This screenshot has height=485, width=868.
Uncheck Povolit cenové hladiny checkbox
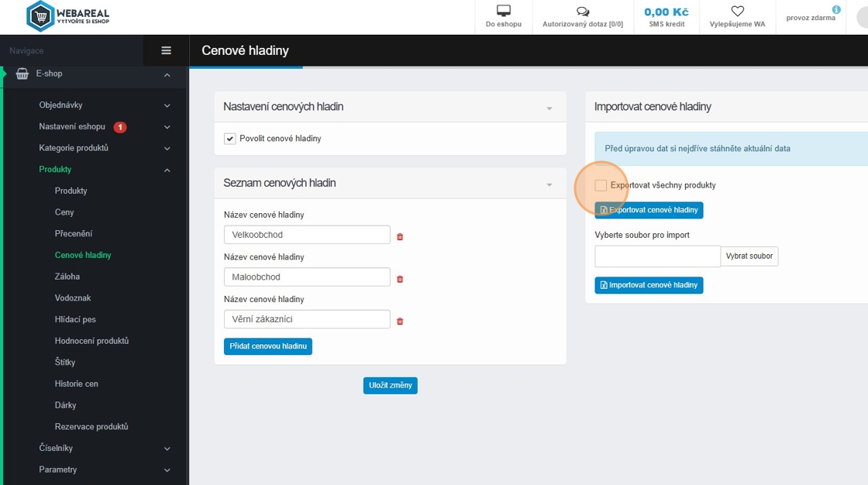click(x=229, y=139)
